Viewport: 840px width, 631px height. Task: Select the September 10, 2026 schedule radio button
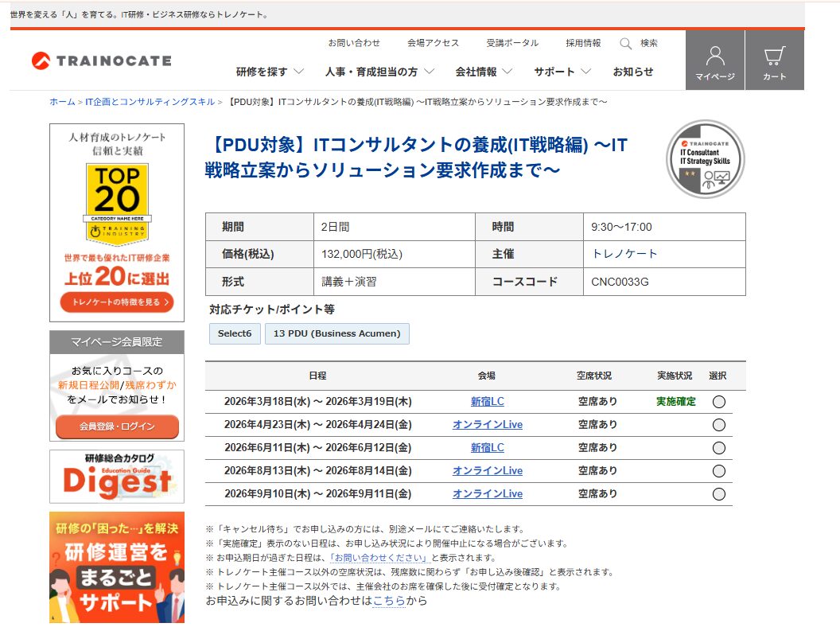click(x=719, y=494)
